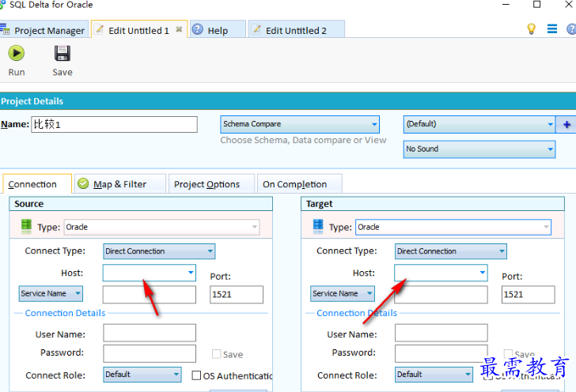Open the Help tab

[x=218, y=29]
